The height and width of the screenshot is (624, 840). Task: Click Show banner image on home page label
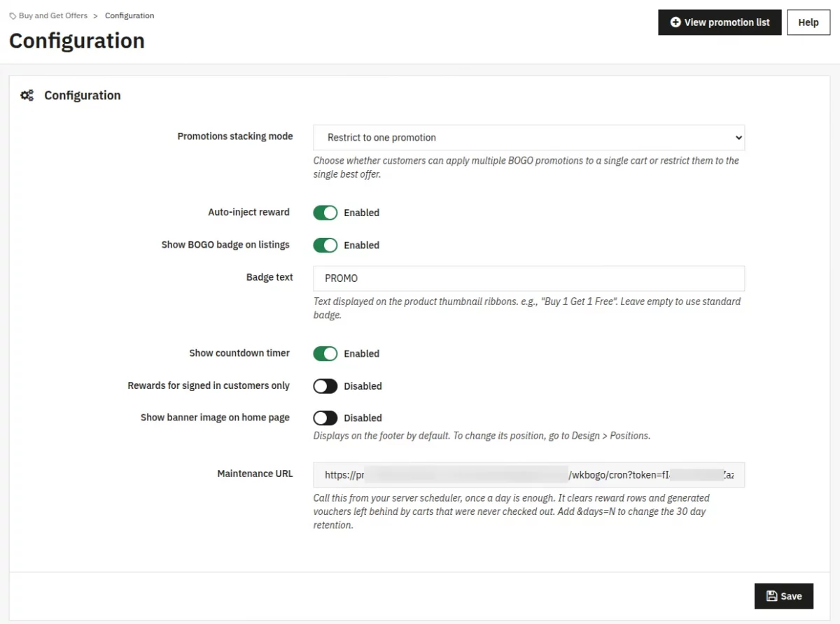click(x=215, y=418)
